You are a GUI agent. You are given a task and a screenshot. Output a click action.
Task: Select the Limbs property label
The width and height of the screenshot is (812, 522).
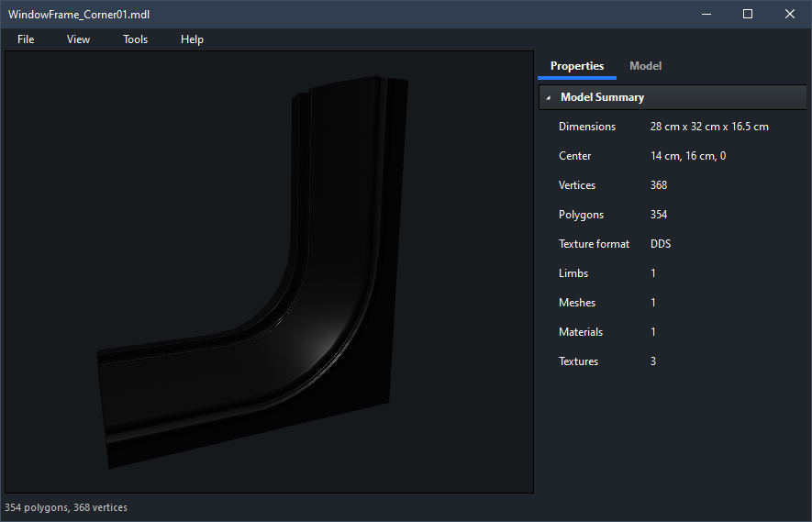(x=573, y=273)
